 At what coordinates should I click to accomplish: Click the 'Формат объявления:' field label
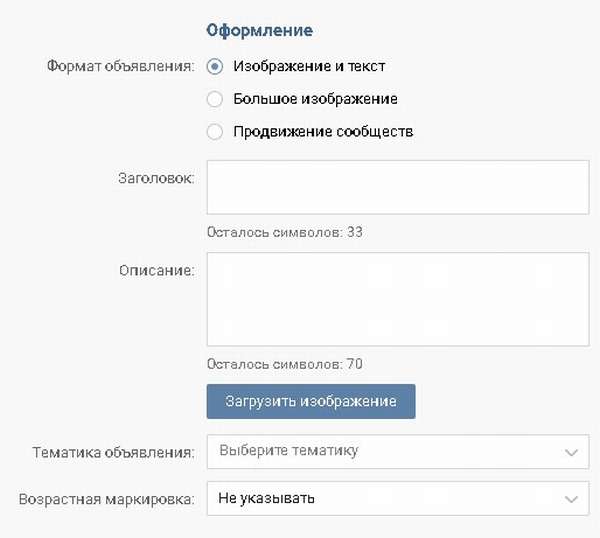(120, 67)
